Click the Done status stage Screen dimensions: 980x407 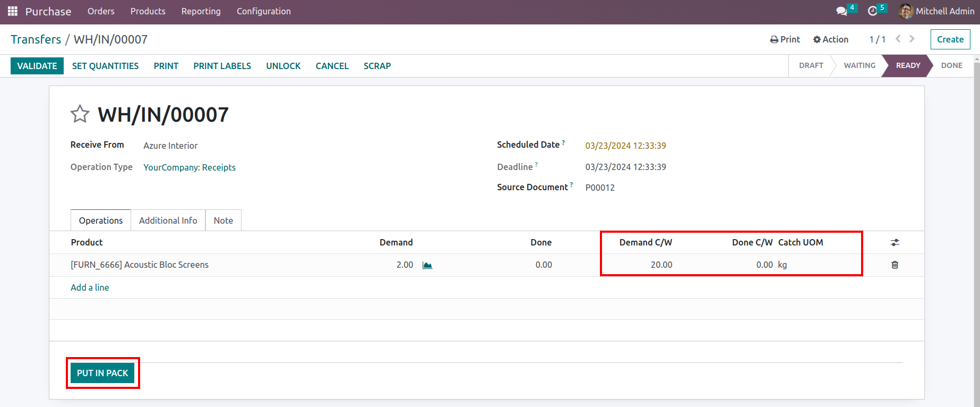pos(952,65)
